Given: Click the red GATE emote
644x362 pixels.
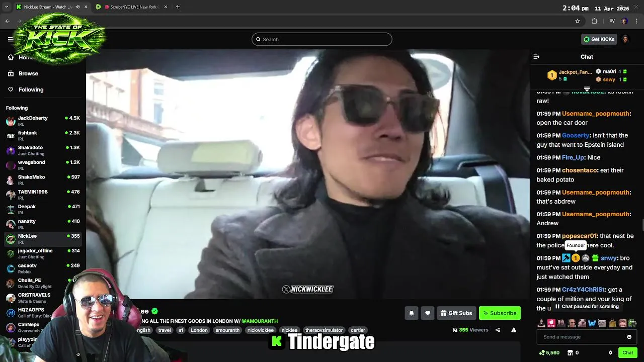Looking at the screenshot, I should point(551,323).
